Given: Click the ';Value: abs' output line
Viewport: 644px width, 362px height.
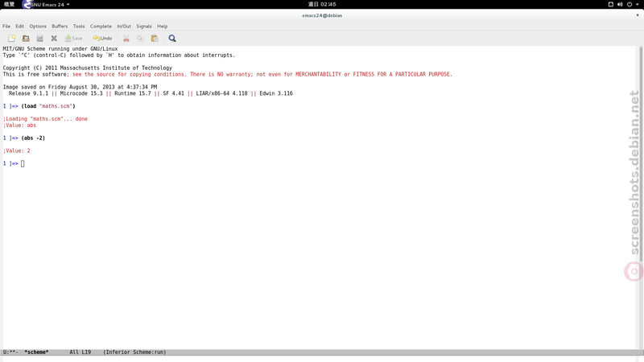Looking at the screenshot, I should (x=19, y=125).
